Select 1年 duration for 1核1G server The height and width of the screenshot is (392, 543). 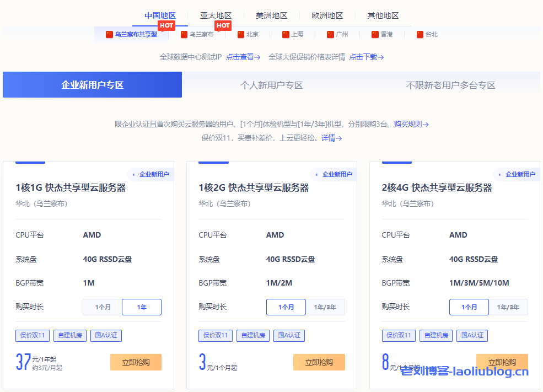coord(142,307)
